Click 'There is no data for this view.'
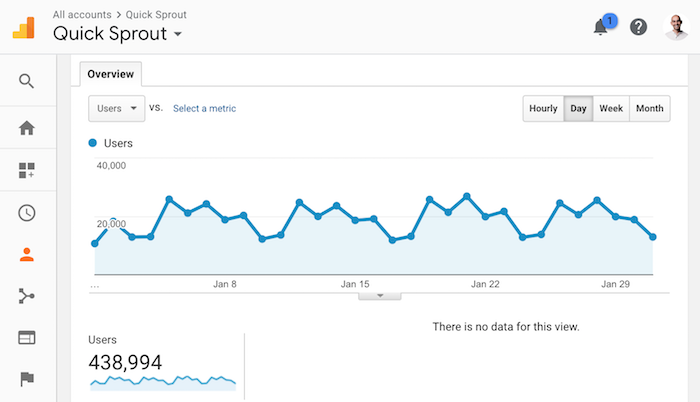The width and height of the screenshot is (700, 402). point(506,327)
